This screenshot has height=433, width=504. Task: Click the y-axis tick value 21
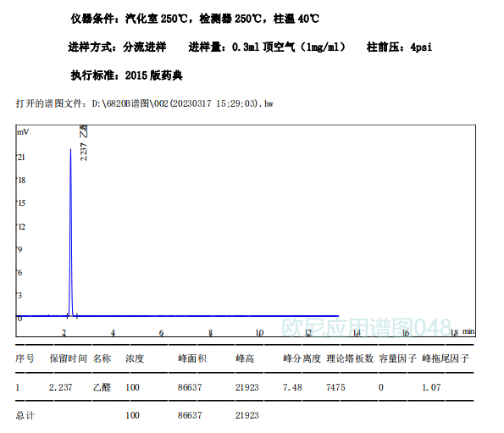(21, 158)
